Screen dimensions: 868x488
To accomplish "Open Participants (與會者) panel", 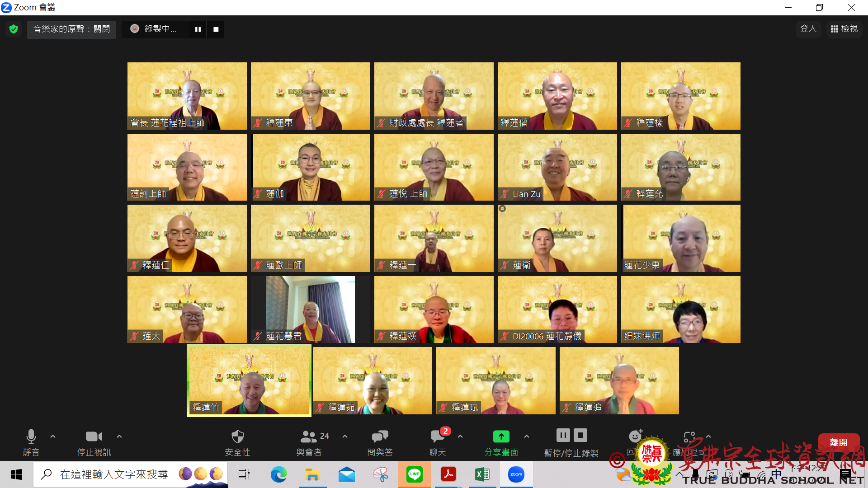I will click(x=309, y=437).
